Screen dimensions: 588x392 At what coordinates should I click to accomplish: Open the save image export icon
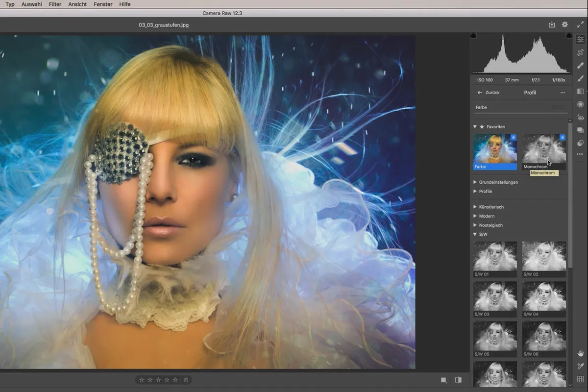[x=552, y=24]
